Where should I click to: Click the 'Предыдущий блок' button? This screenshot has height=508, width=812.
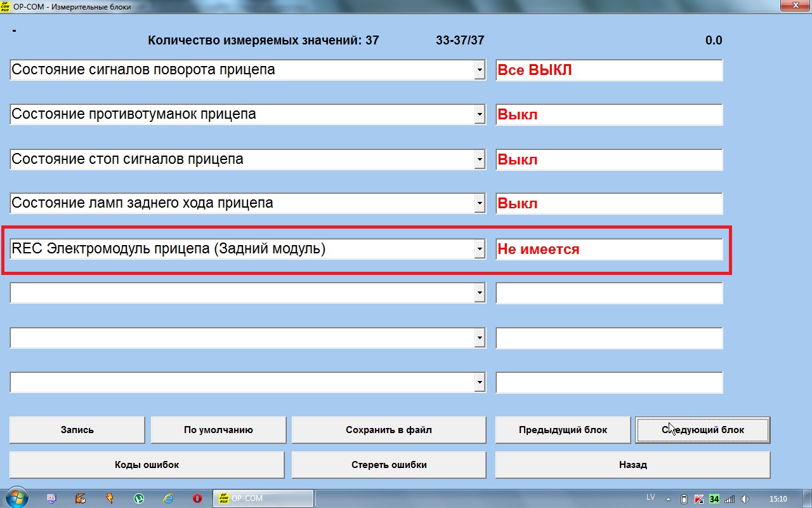coord(563,430)
